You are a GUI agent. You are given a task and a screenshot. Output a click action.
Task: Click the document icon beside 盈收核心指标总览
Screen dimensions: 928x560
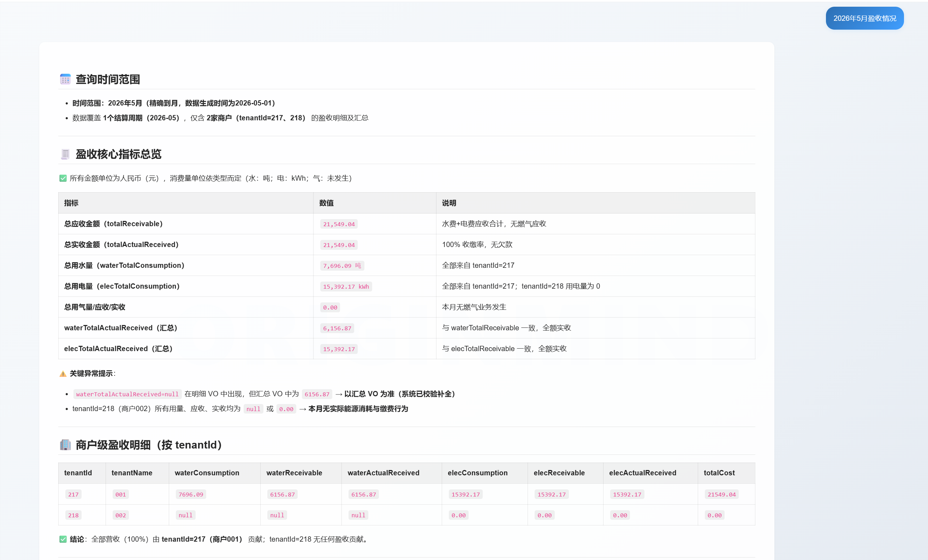point(65,154)
